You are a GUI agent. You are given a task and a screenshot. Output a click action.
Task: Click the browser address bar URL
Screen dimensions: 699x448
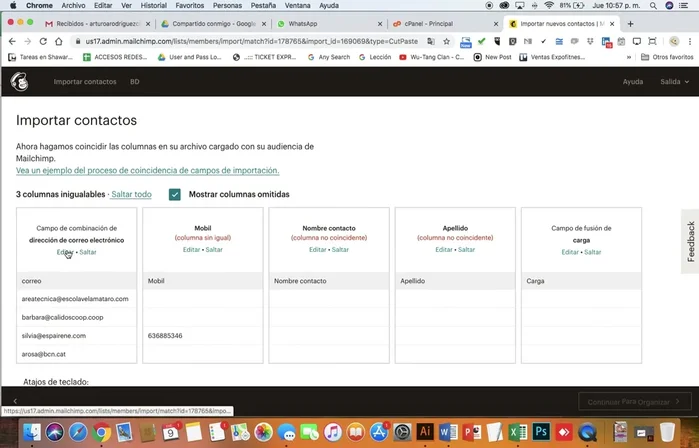(251, 41)
